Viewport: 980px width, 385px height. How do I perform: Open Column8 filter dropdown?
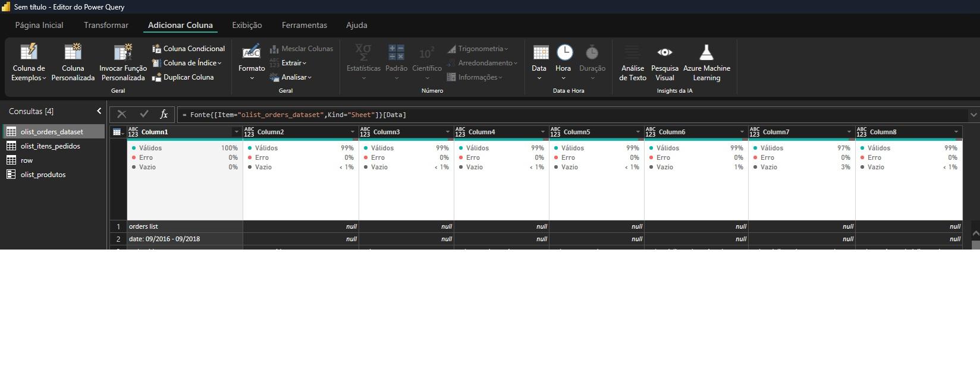(x=956, y=132)
